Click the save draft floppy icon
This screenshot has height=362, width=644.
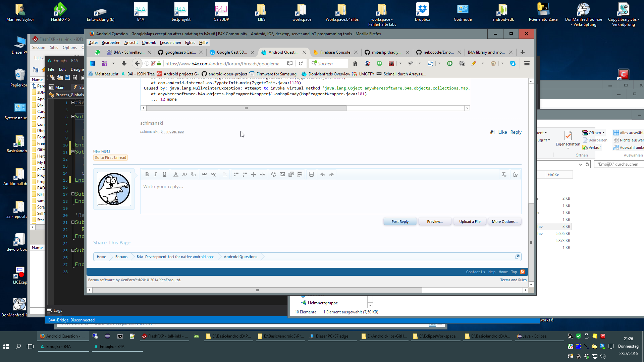pyautogui.click(x=311, y=174)
